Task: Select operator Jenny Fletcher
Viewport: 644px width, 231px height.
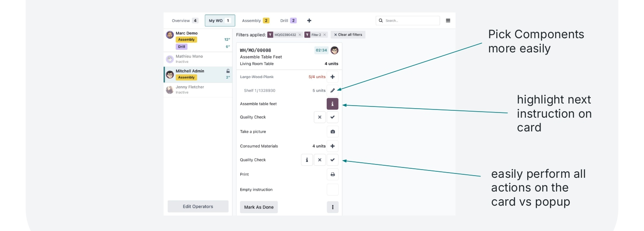Action: 198,90
